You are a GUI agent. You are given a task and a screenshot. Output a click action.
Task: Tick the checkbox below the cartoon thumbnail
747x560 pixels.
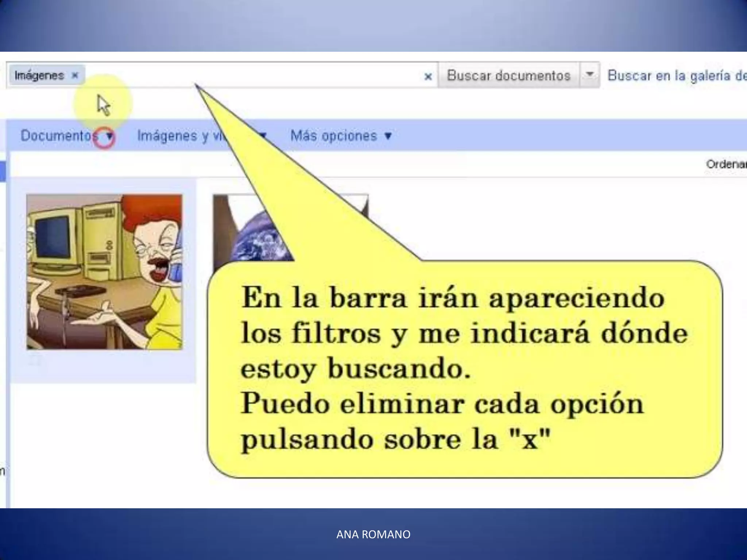pos(35,361)
